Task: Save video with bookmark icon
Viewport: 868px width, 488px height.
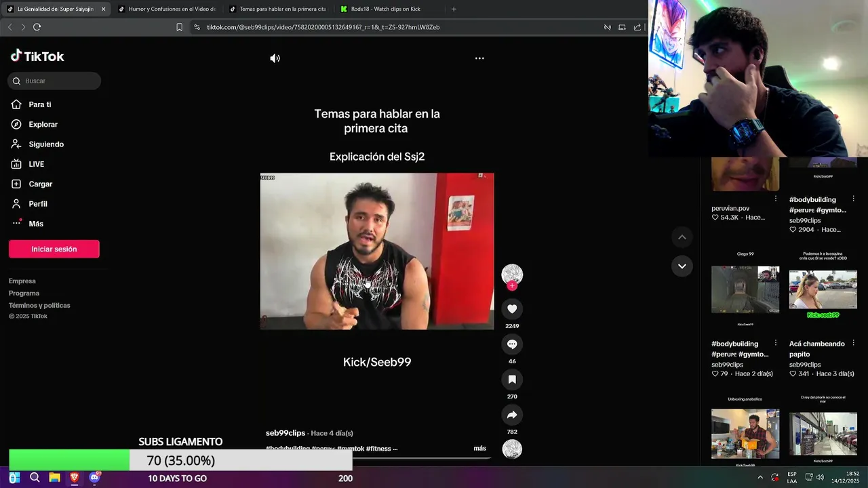Action: (512, 380)
